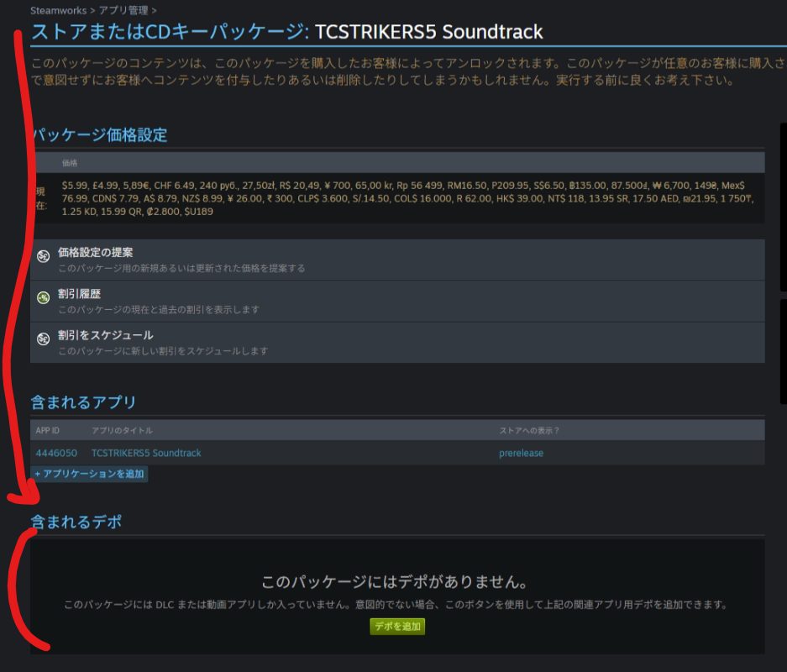
Task: Go to アプリ管理 in the breadcrumb
Action: pyautogui.click(x=122, y=11)
